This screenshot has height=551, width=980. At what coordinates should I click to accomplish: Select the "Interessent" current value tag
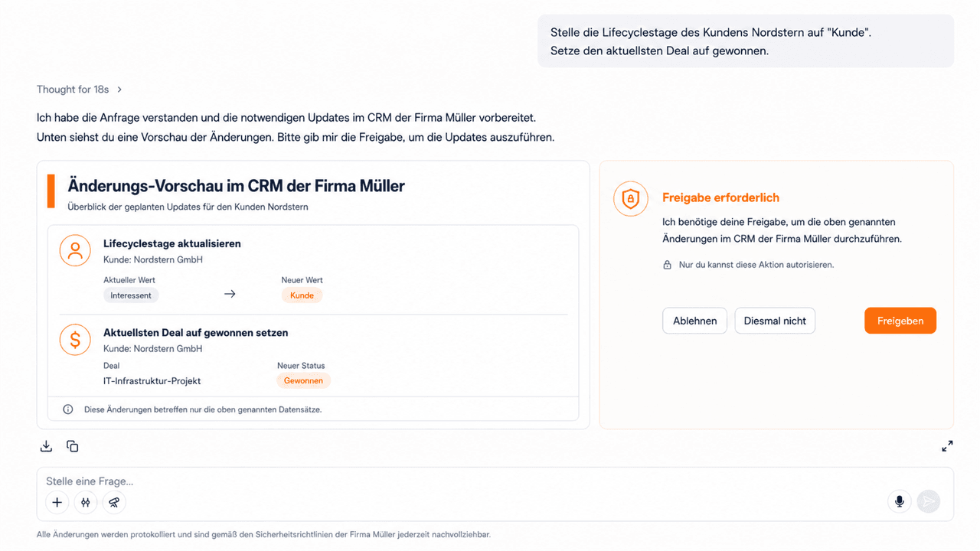[x=131, y=295]
